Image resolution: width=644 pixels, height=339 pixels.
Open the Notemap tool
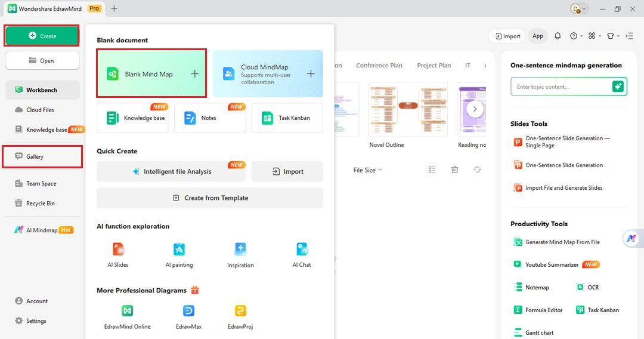[x=531, y=287]
